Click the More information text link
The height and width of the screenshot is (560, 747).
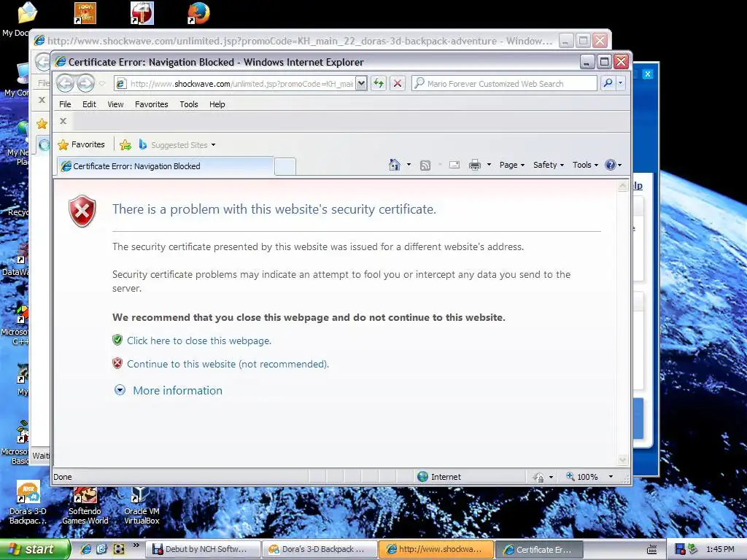pos(178,391)
